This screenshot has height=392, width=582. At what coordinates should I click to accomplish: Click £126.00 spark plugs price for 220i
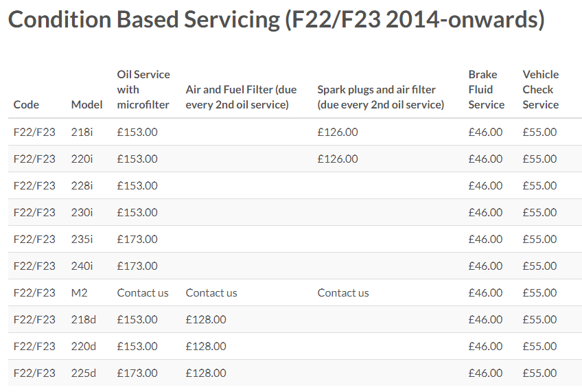[x=338, y=159]
